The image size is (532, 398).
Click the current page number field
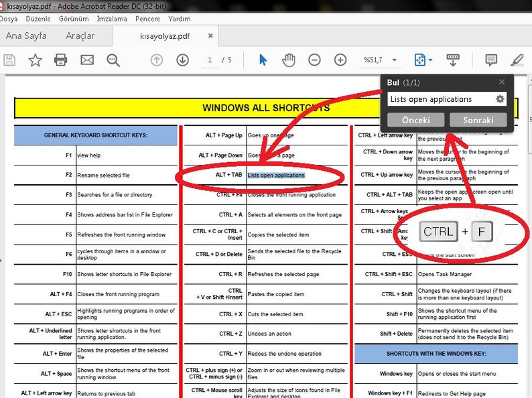pos(210,60)
